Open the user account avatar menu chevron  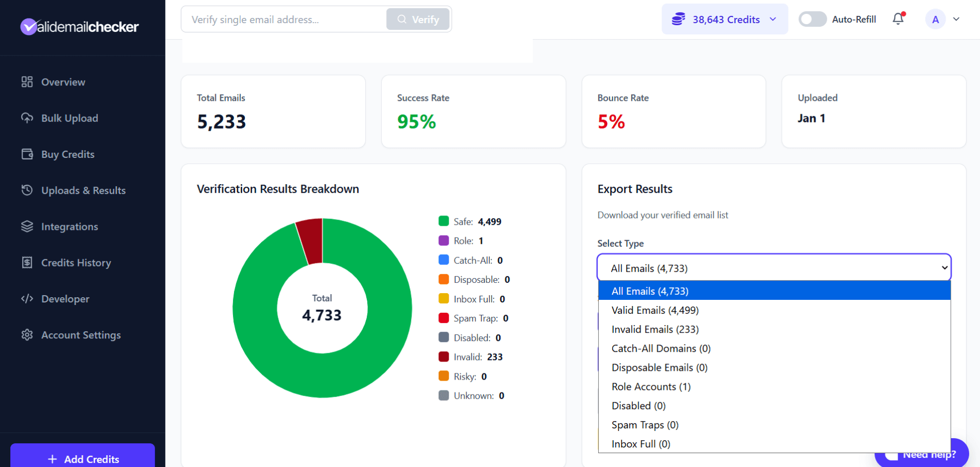point(956,19)
